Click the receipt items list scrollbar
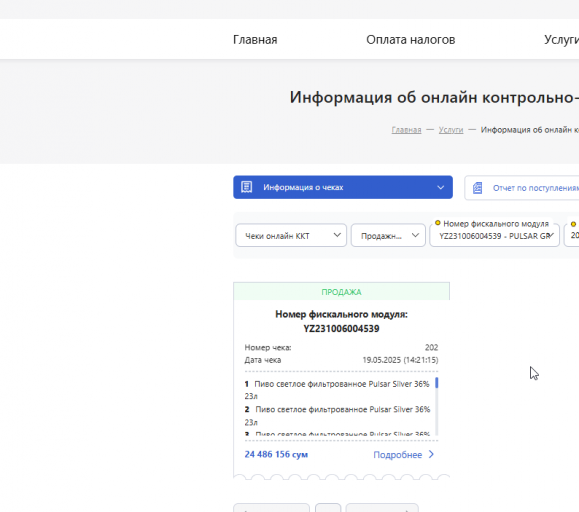This screenshot has height=512, width=579. pyautogui.click(x=437, y=406)
